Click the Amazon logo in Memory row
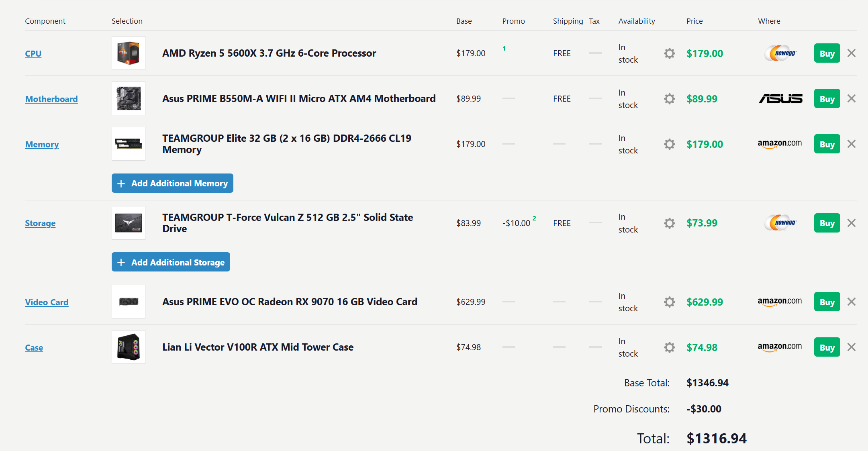868x451 pixels. coord(780,144)
